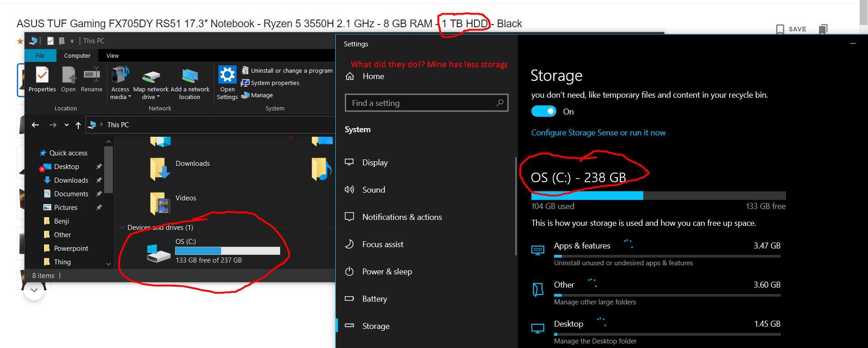This screenshot has height=348, width=868.
Task: Open recent locations dropdown arrow
Action: pos(66,125)
